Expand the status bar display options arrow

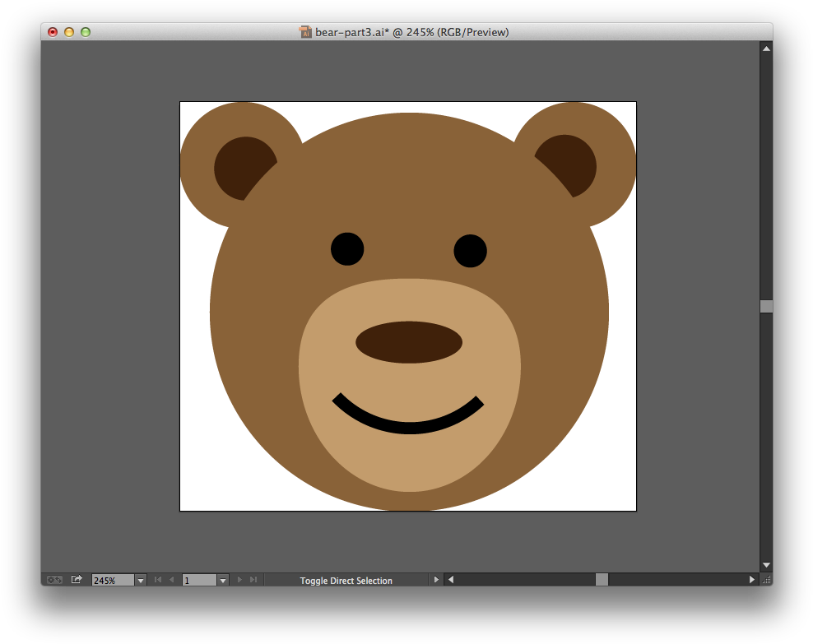click(436, 580)
